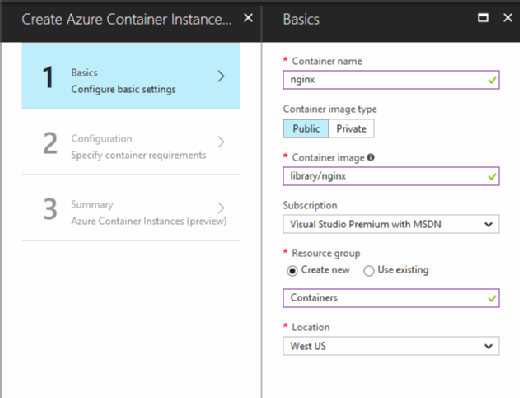This screenshot has height=398, width=520.
Task: Click the Container image type label
Action: click(x=330, y=109)
